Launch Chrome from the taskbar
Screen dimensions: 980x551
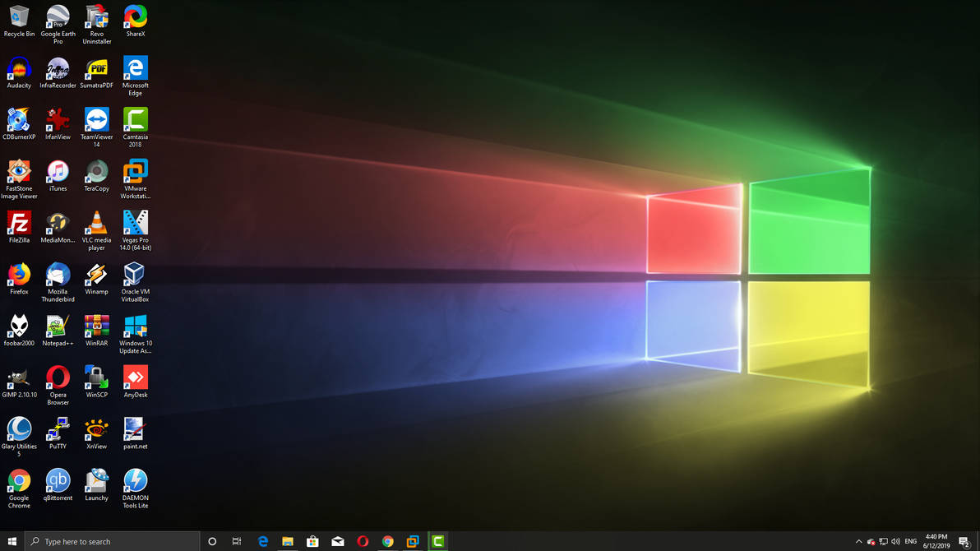387,542
